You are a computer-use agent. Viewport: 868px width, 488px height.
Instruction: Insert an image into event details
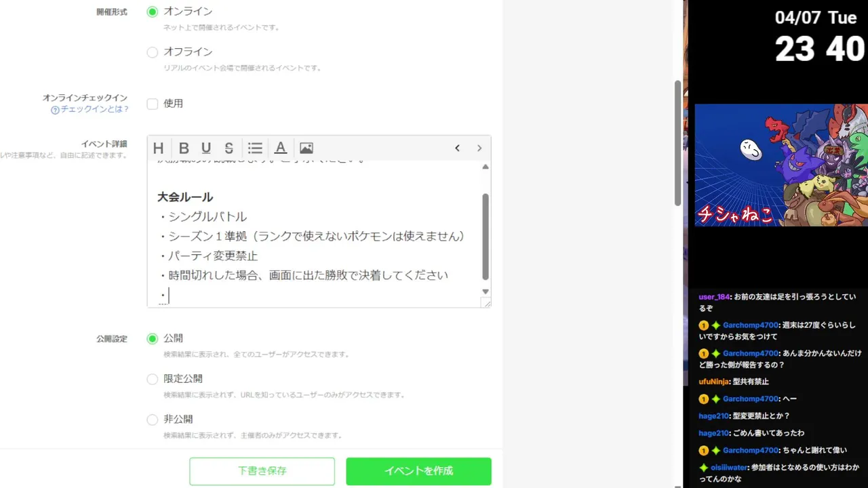click(x=307, y=148)
